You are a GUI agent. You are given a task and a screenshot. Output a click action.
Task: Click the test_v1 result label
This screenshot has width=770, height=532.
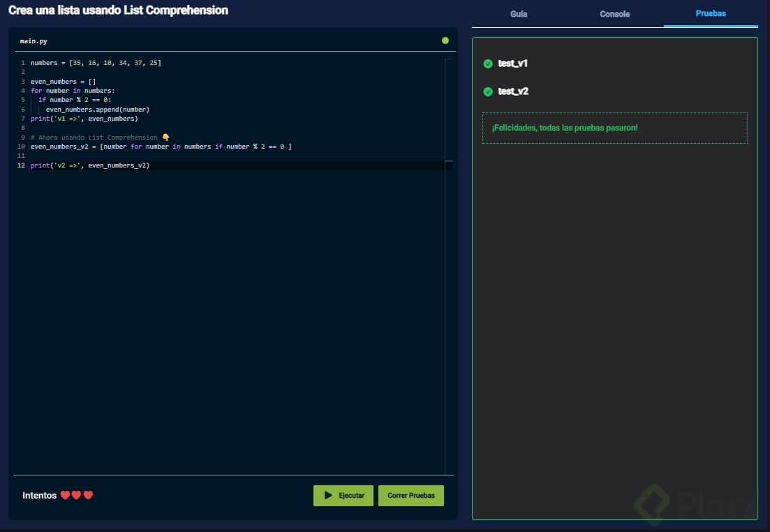tap(512, 64)
